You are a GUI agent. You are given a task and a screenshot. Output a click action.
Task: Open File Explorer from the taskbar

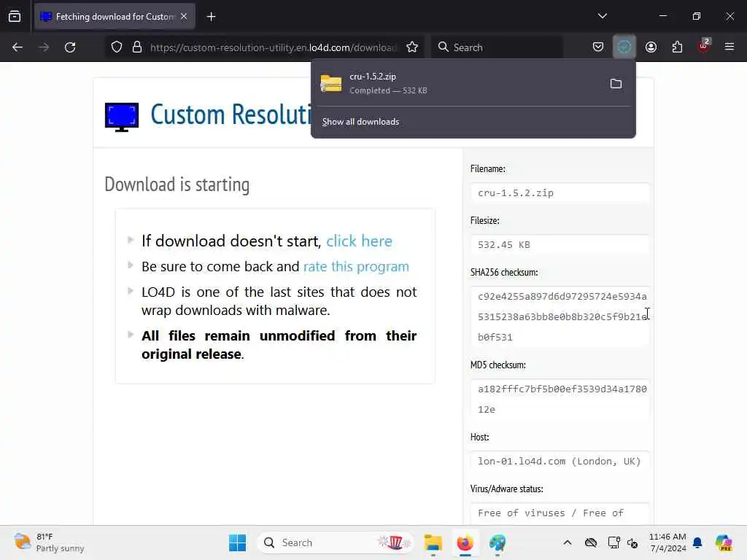click(x=433, y=542)
